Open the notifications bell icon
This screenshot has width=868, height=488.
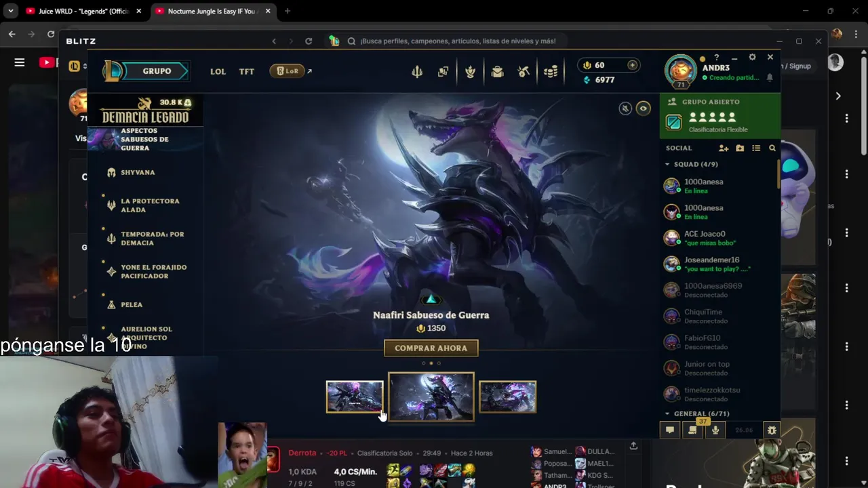tap(770, 78)
